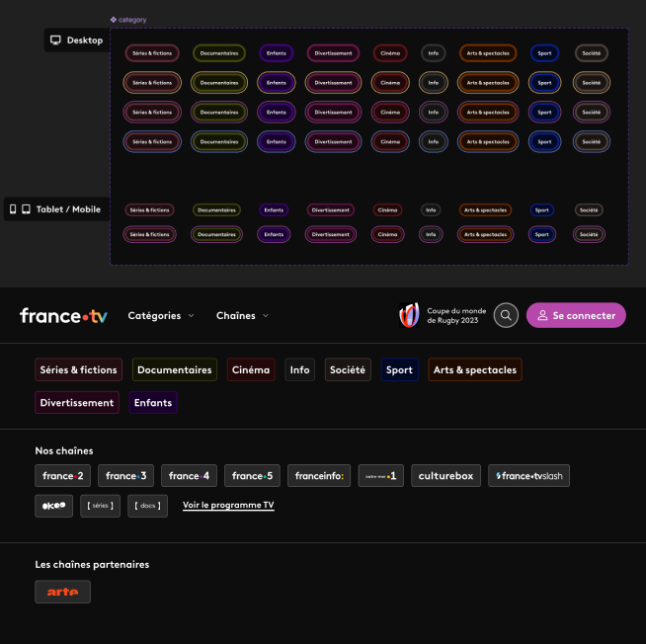Click the Nos chaînes heading
The width and height of the screenshot is (646, 644).
click(x=64, y=450)
